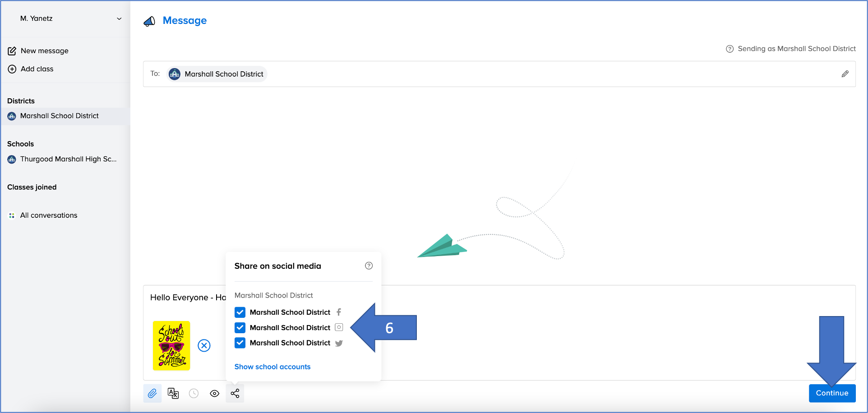Click Add class in sidebar
This screenshot has width=868, height=413.
click(x=37, y=69)
